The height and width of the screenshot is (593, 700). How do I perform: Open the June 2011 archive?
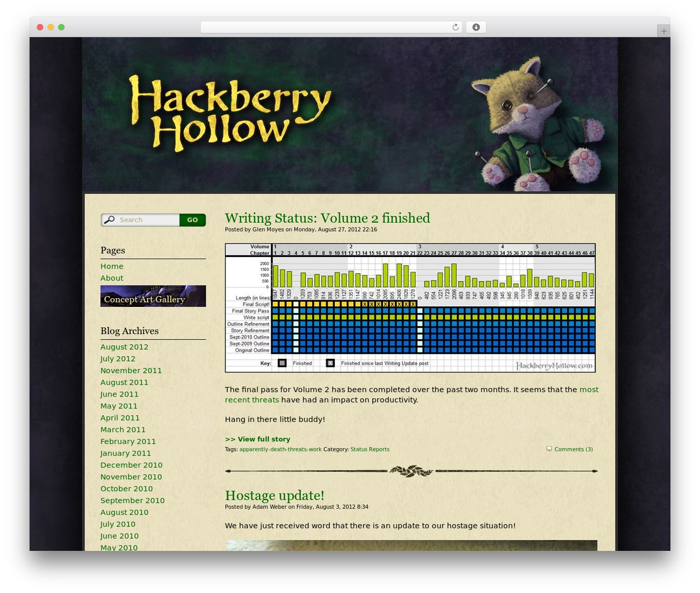pyautogui.click(x=119, y=394)
